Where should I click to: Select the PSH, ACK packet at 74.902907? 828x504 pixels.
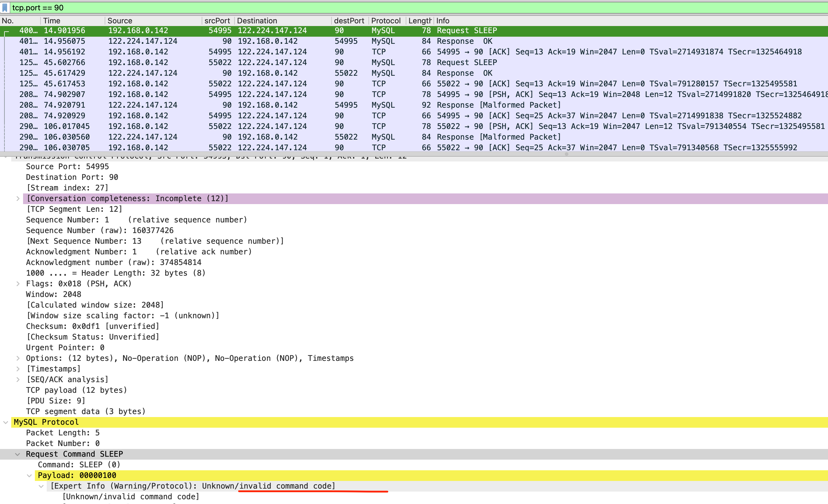pos(414,94)
